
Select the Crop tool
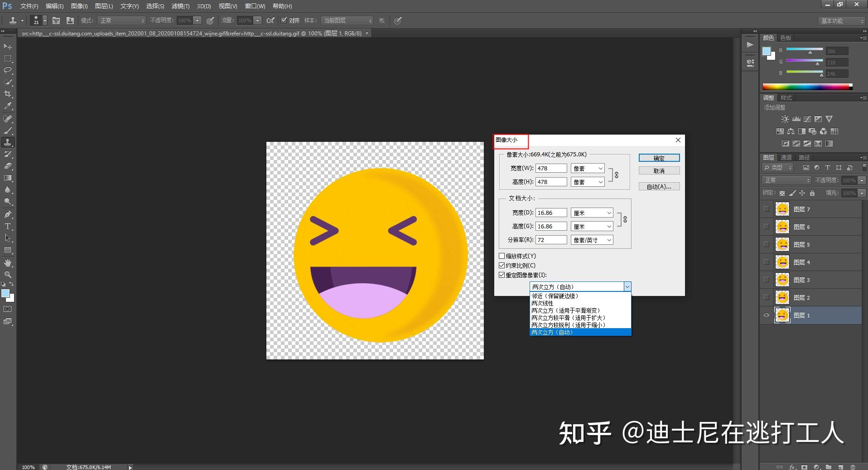pyautogui.click(x=8, y=94)
